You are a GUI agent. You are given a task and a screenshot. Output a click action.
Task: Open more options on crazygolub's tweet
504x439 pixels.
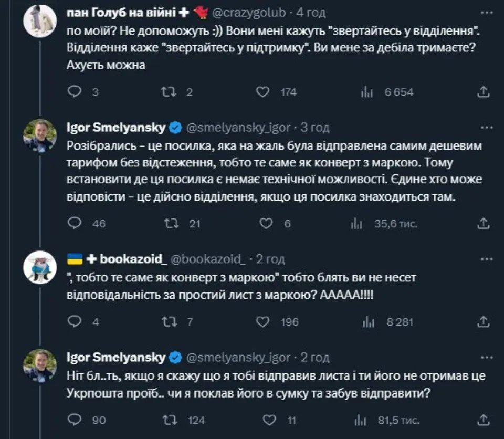coord(487,11)
